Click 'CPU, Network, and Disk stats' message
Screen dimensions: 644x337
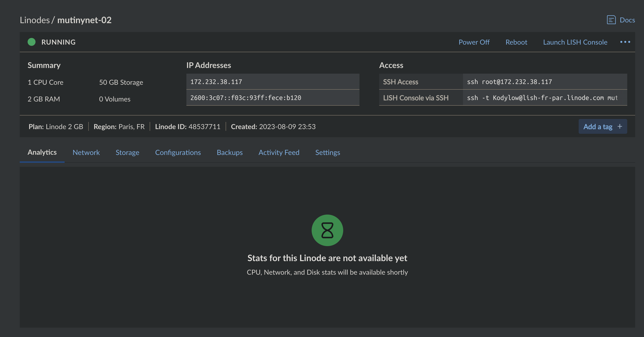[327, 272]
